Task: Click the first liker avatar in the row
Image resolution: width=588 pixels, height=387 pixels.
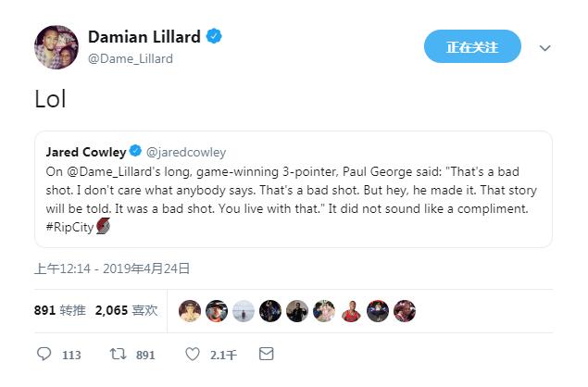Action: [x=190, y=310]
